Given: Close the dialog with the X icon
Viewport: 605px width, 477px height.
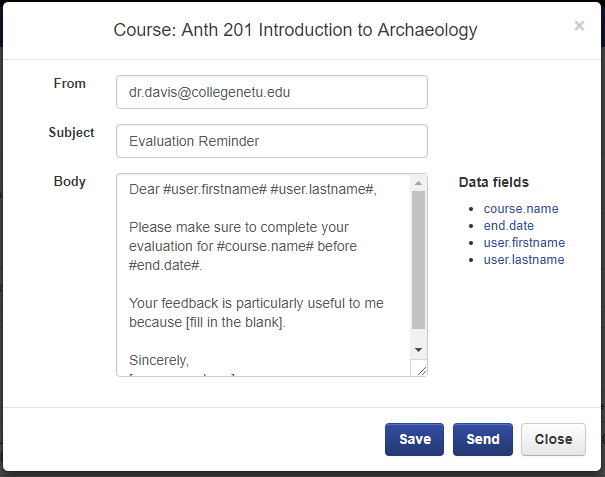Looking at the screenshot, I should click(579, 26).
